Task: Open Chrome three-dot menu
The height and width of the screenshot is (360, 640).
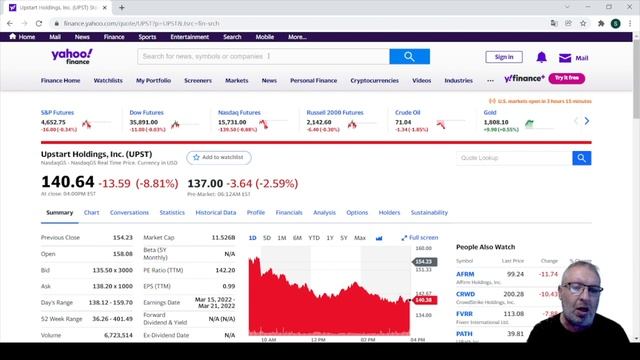Action: coord(630,24)
